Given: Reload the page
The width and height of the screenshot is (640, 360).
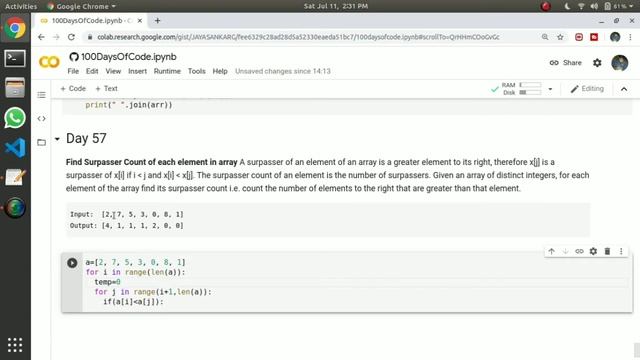Looking at the screenshot, I should 71,37.
